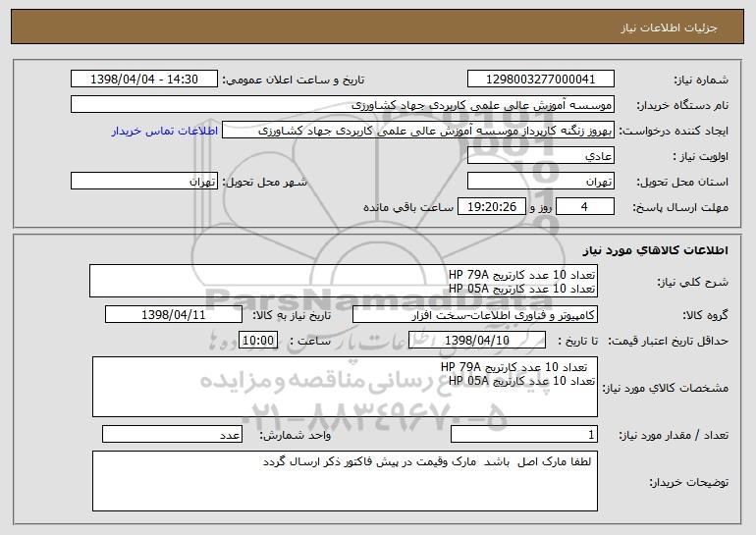Select the announcement date field 1398/04/04 - 14:30
This screenshot has width=756, height=535.
[144, 80]
